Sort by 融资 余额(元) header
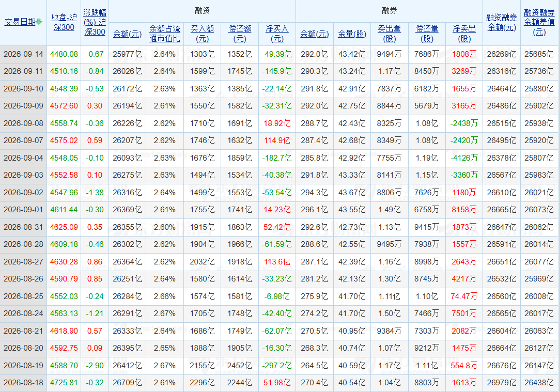559x392 pixels. [x=127, y=34]
